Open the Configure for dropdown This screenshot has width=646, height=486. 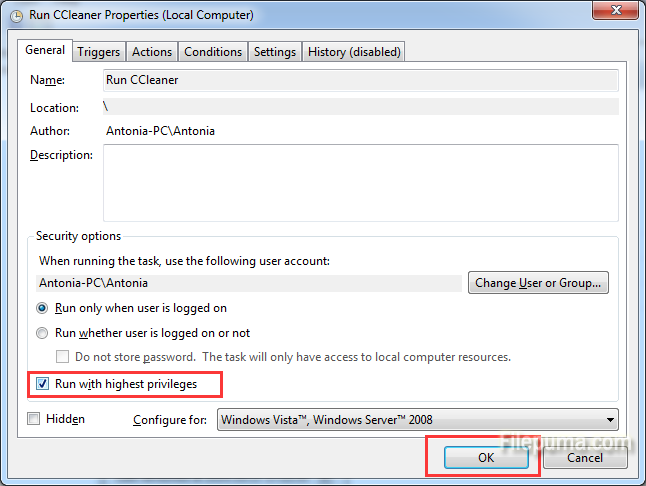point(418,420)
